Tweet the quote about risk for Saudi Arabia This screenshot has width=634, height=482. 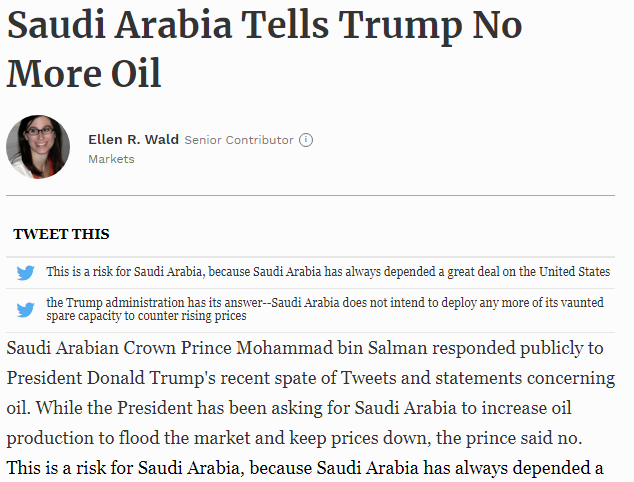coord(328,272)
